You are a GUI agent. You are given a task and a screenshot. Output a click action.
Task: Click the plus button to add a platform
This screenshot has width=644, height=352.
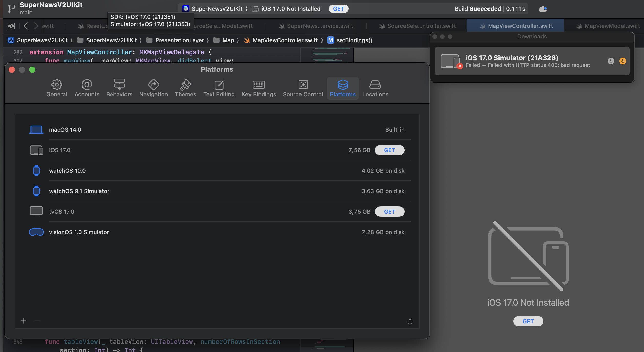pyautogui.click(x=24, y=321)
